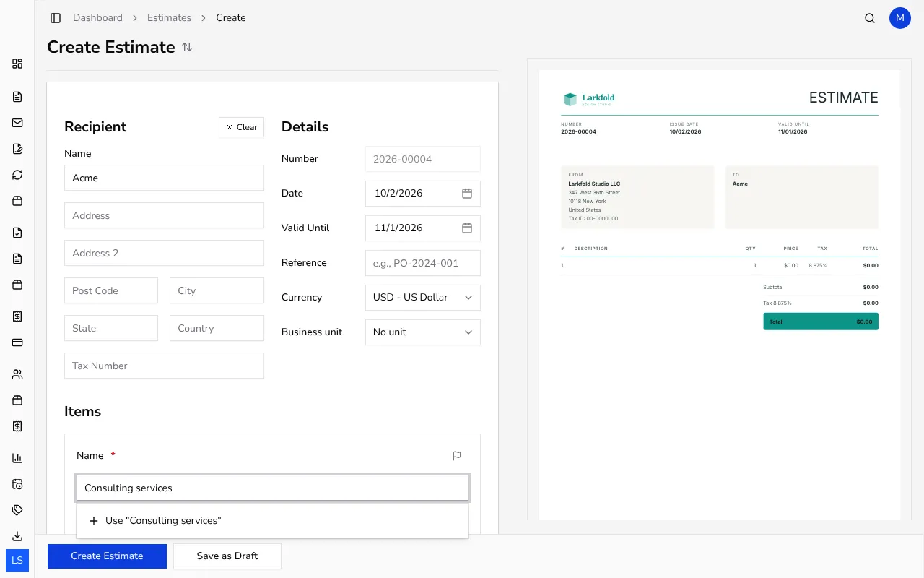The width and height of the screenshot is (924, 578).
Task: Click into the Country field
Action: tap(217, 328)
